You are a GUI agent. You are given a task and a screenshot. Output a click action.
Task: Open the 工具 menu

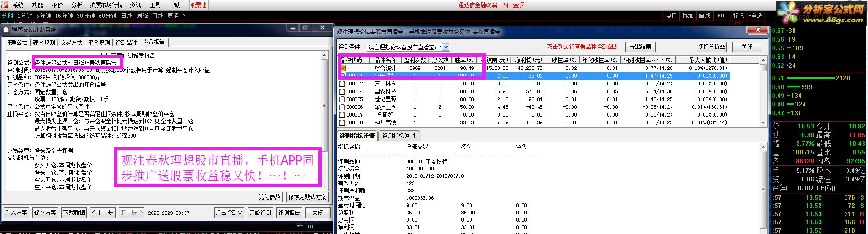pos(155,5)
